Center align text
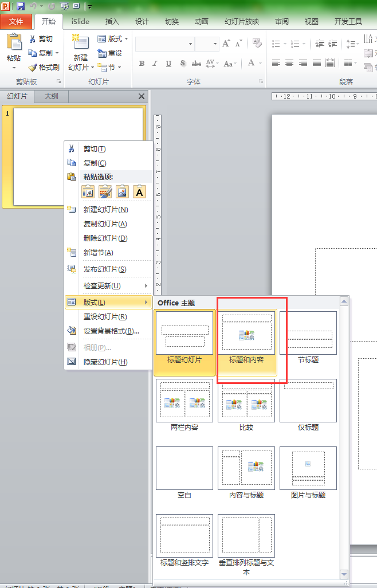This screenshot has height=588, width=377. coord(289,63)
